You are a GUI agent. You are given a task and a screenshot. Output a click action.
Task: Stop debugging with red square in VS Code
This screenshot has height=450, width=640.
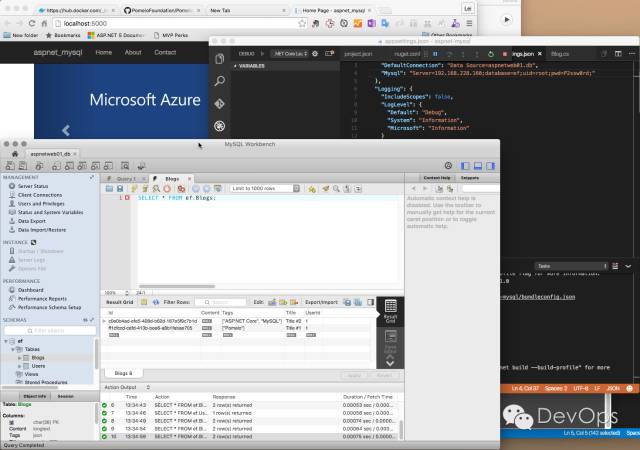504,54
